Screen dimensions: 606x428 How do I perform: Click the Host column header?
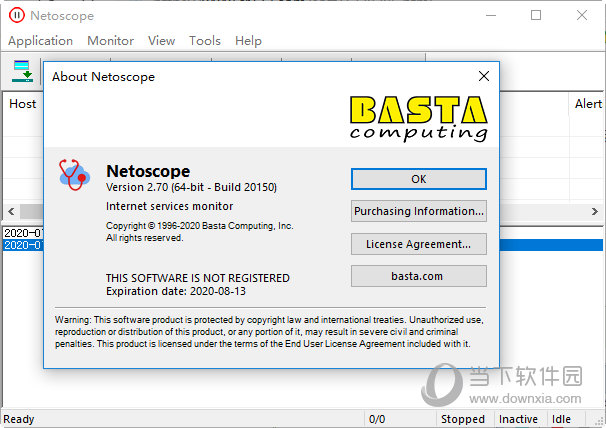tap(23, 104)
